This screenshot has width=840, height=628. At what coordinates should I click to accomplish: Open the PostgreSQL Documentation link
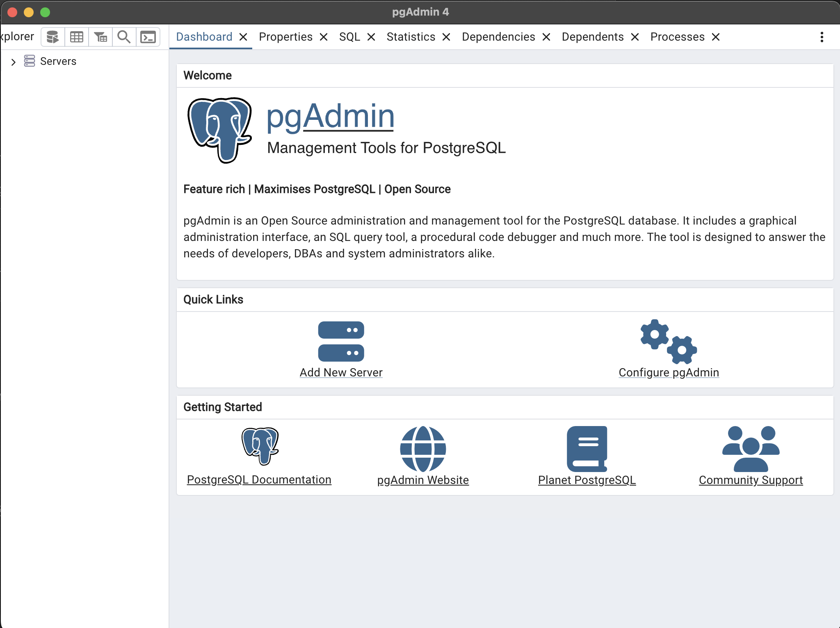259,479
